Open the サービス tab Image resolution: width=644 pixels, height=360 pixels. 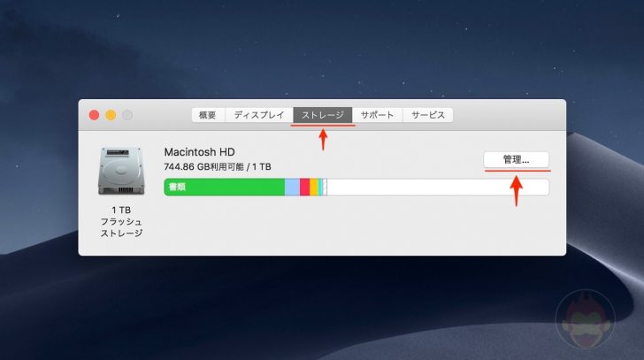[428, 115]
